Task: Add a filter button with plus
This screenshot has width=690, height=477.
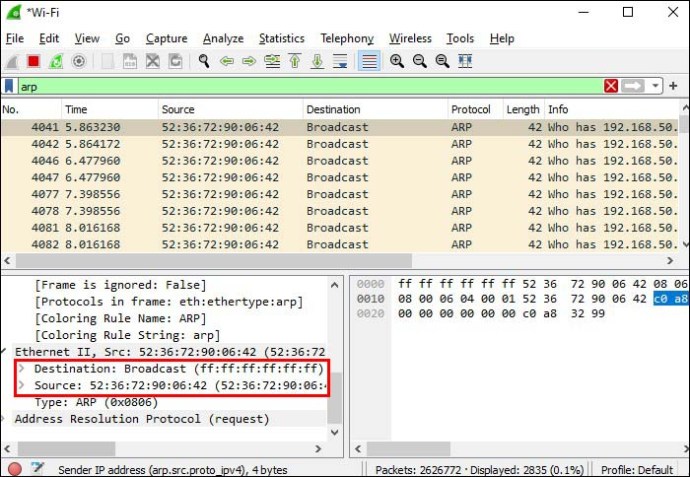Action: click(x=673, y=86)
